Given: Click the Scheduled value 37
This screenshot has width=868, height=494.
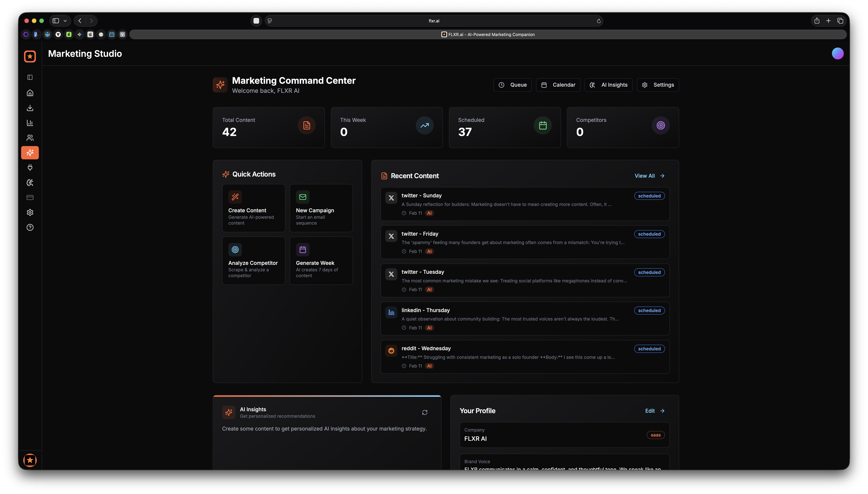Looking at the screenshot, I should pyautogui.click(x=465, y=132).
